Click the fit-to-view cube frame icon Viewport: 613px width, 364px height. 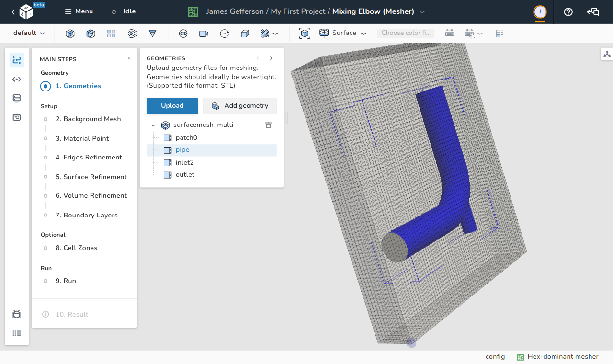pos(305,33)
